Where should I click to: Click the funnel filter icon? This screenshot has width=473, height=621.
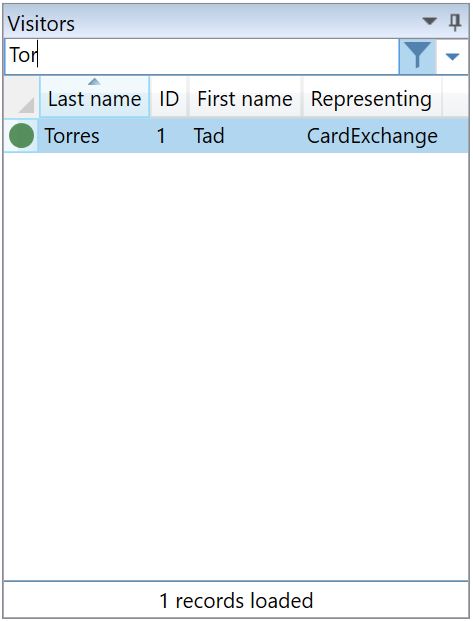pyautogui.click(x=417, y=56)
